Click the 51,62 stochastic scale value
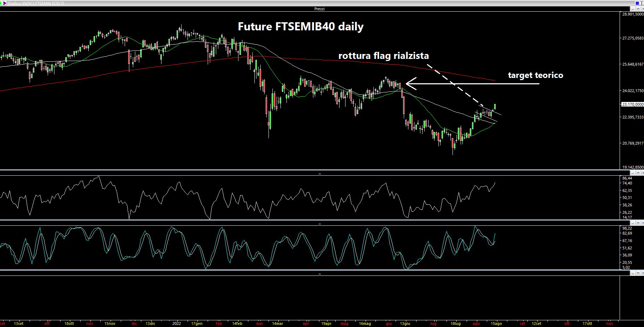The image size is (644, 327). (x=627, y=248)
